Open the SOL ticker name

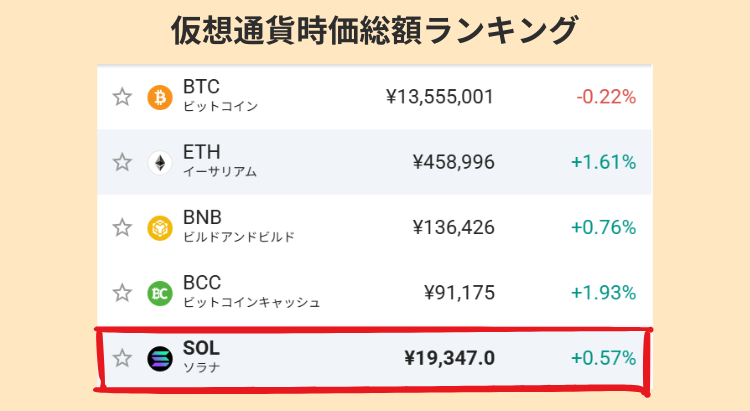(201, 348)
